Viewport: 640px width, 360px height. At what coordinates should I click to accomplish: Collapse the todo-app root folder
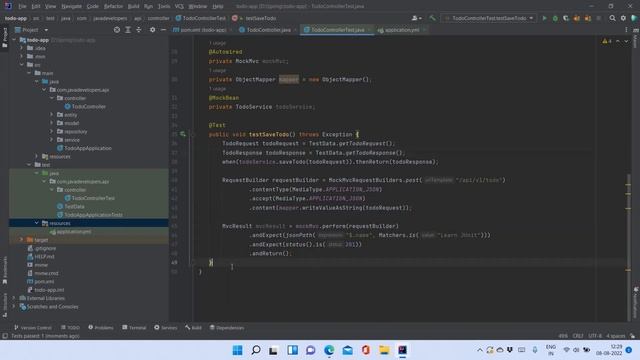pos(15,40)
